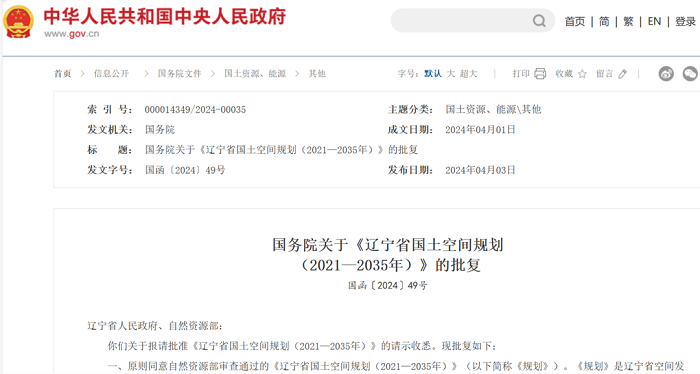Screen dimensions: 700x374
Task: Open 其他 breadcrumb item
Action: (x=317, y=74)
